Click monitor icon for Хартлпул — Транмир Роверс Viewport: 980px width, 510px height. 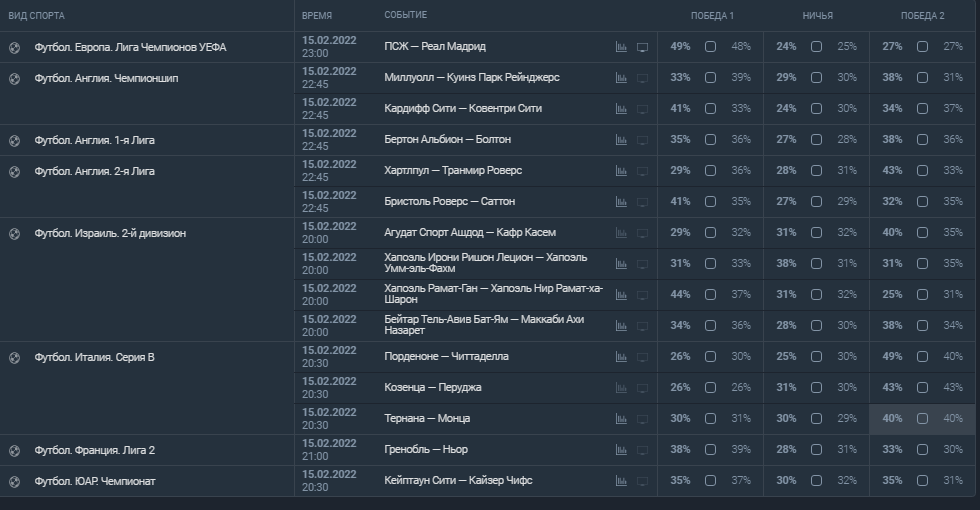tap(642, 171)
